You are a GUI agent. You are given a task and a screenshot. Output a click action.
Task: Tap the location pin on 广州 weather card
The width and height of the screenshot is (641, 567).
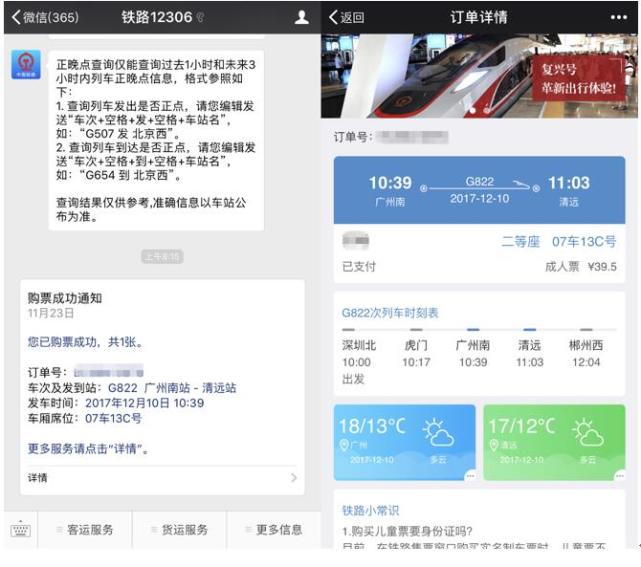pyautogui.click(x=344, y=445)
